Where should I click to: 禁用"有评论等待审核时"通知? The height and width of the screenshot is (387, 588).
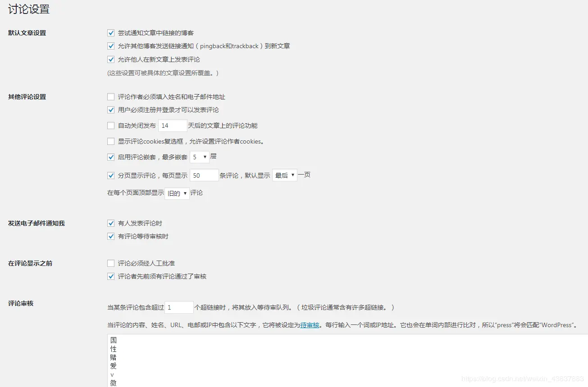pyautogui.click(x=111, y=236)
